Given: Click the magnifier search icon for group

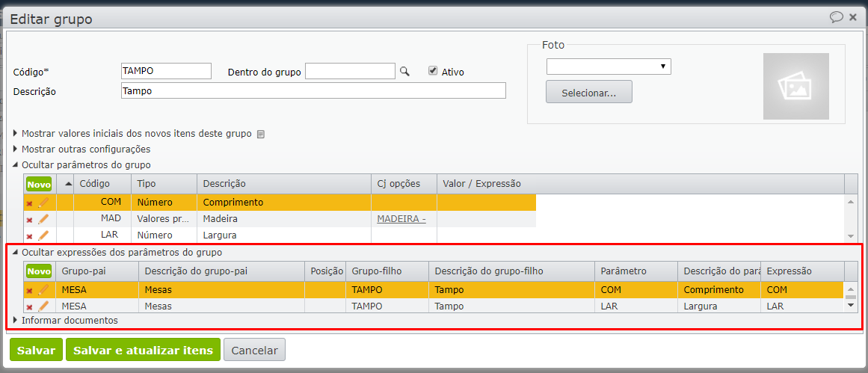Looking at the screenshot, I should [x=404, y=72].
